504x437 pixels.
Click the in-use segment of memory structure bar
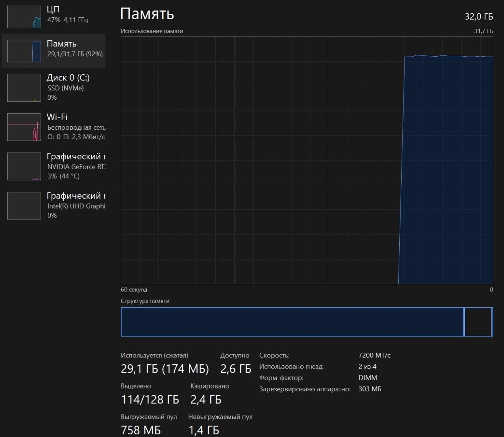pos(292,322)
